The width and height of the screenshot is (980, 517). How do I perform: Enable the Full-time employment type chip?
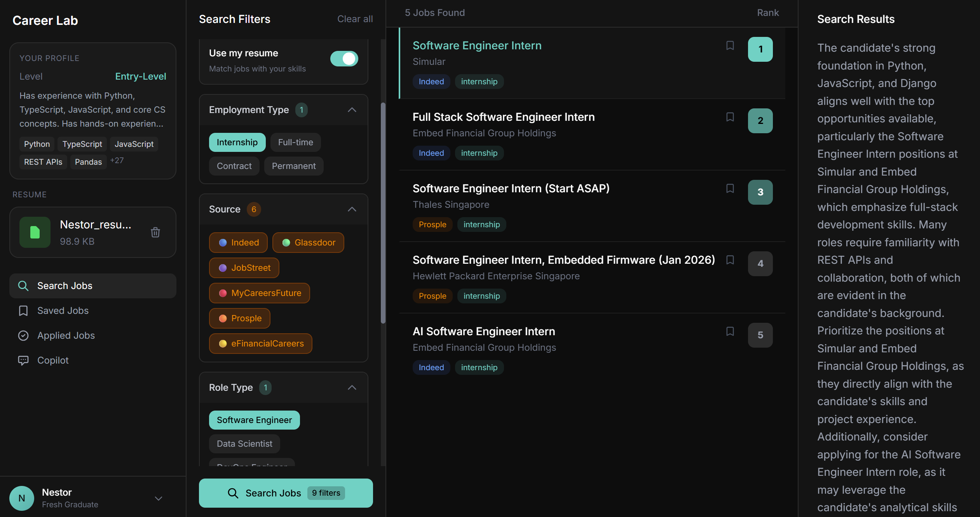[x=295, y=142]
